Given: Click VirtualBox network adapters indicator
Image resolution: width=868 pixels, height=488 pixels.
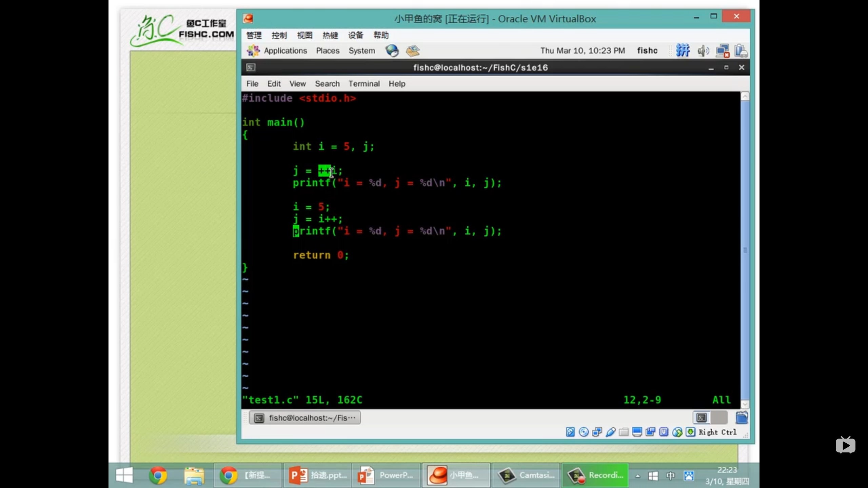Looking at the screenshot, I should 597,432.
